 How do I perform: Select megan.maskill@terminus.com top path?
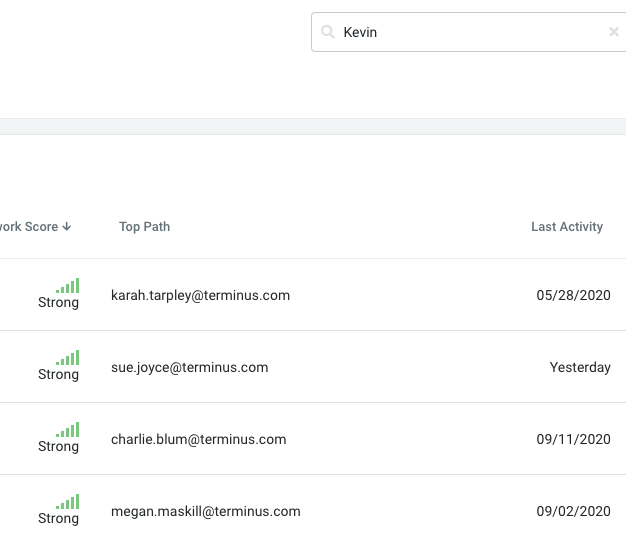pos(206,511)
